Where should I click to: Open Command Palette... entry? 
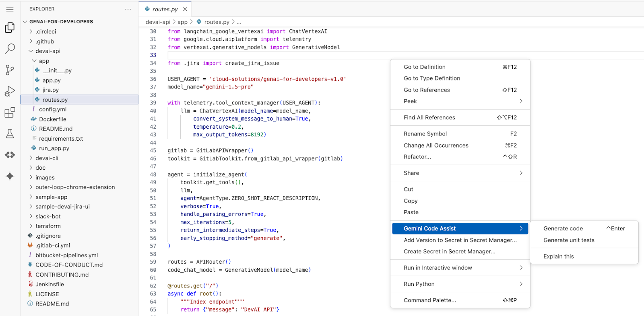460,300
